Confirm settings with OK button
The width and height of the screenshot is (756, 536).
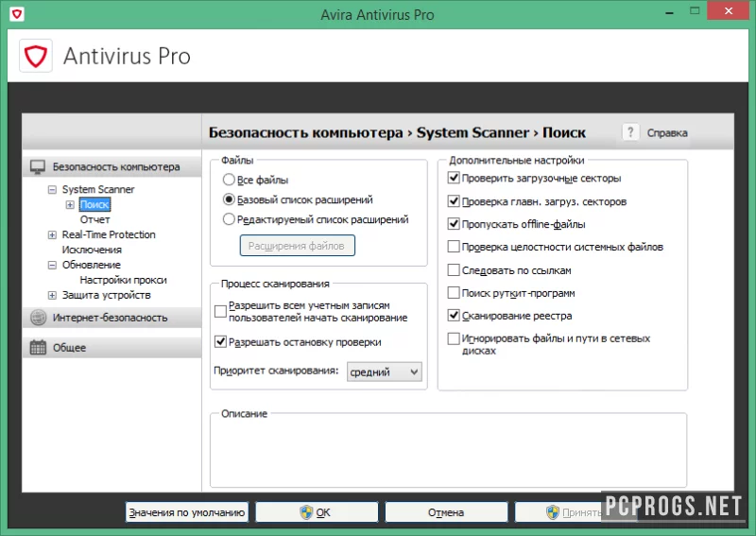[317, 512]
